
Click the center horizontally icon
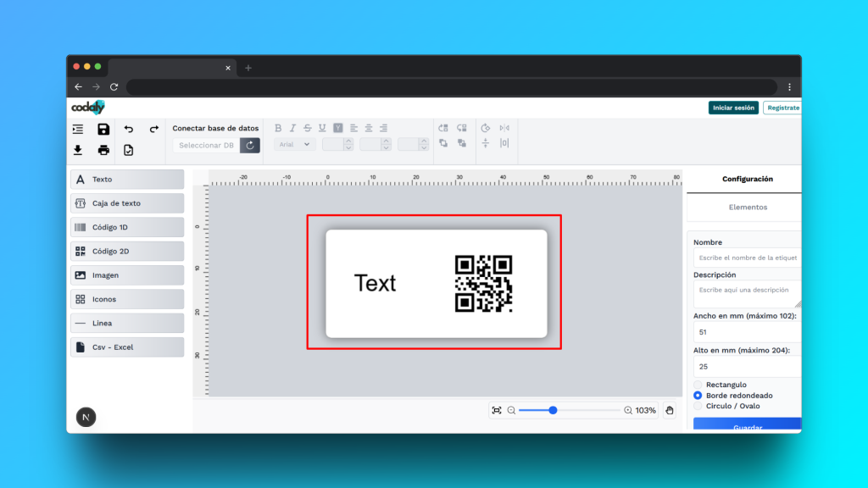pos(504,143)
